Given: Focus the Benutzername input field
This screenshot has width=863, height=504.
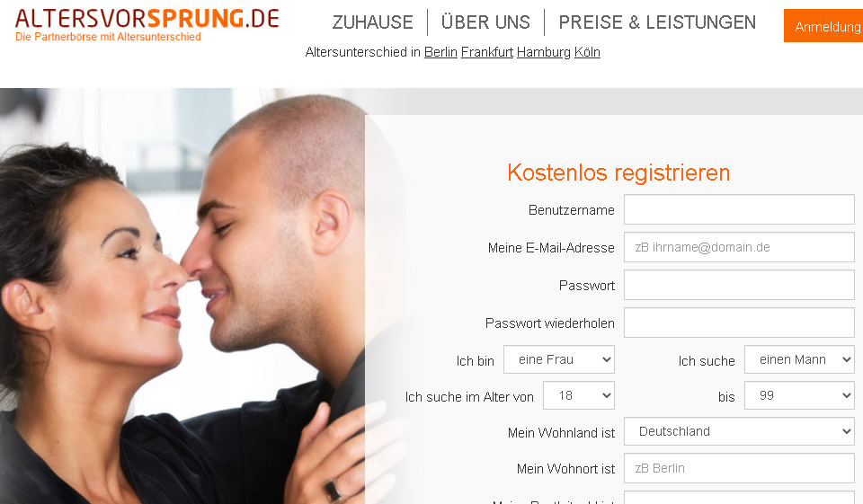Looking at the screenshot, I should pyautogui.click(x=739, y=209).
